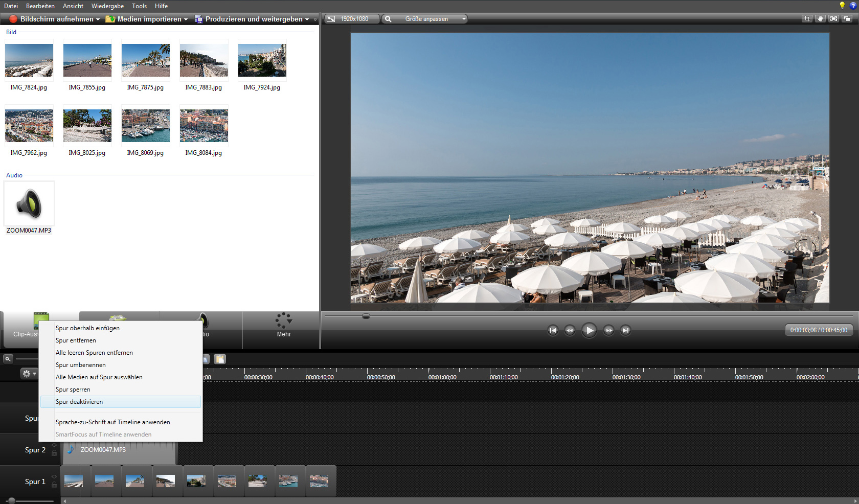Click the red Bildschirm aufnehmen record icon
This screenshot has width=859, height=504.
[x=13, y=19]
